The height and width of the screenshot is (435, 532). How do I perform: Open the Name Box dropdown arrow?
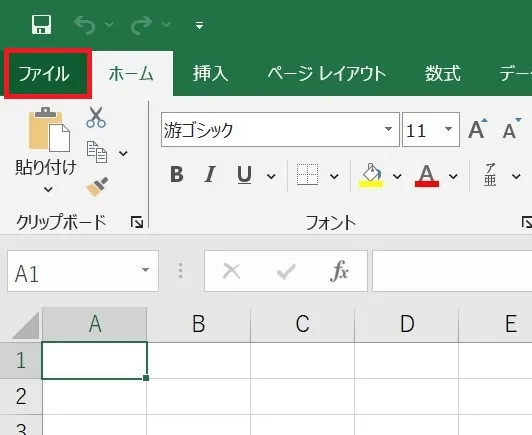pos(146,270)
